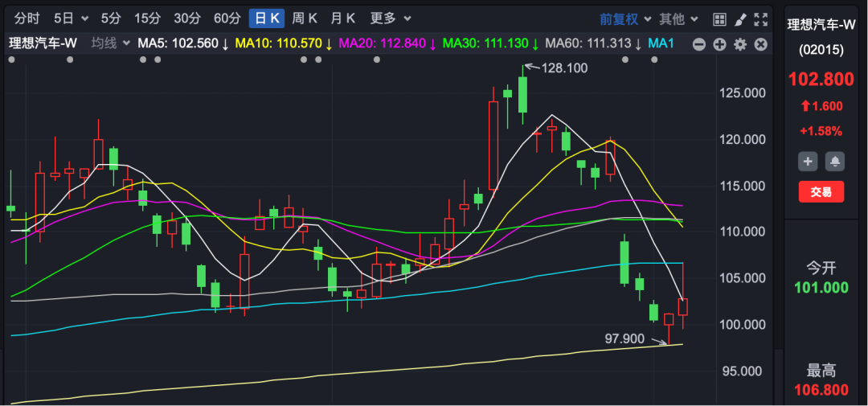This screenshot has width=868, height=406.
Task: Select the 5日 chart period
Action: point(63,18)
